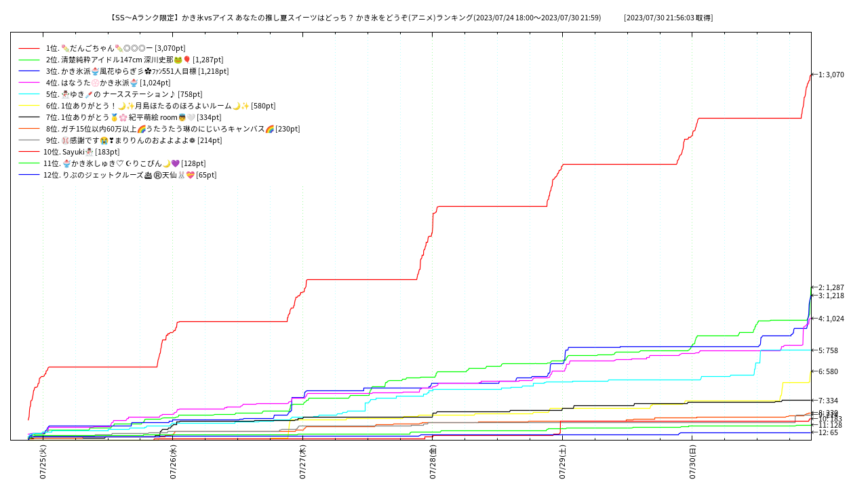Click the green legend line beside 2位 深川史那
The width and height of the screenshot is (868, 488).
pos(29,60)
